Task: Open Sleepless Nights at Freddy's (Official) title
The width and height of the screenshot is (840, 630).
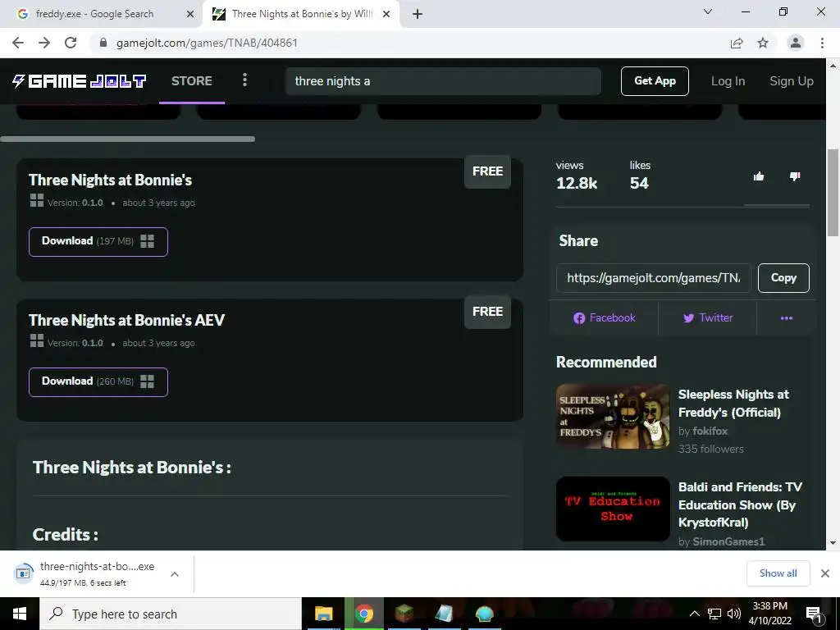Action: pos(733,404)
